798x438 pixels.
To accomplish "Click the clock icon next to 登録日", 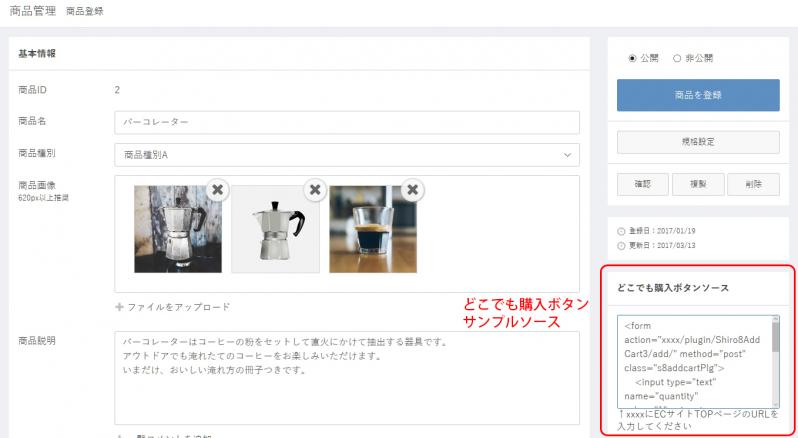I will pyautogui.click(x=621, y=231).
